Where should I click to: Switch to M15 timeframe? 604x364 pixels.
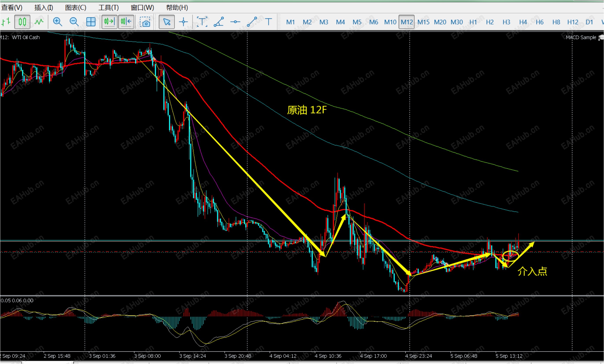pos(423,22)
